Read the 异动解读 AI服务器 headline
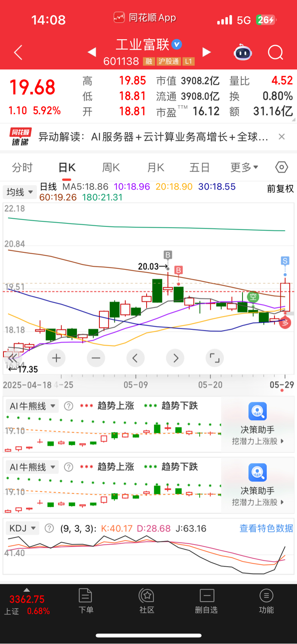 [x=153, y=137]
